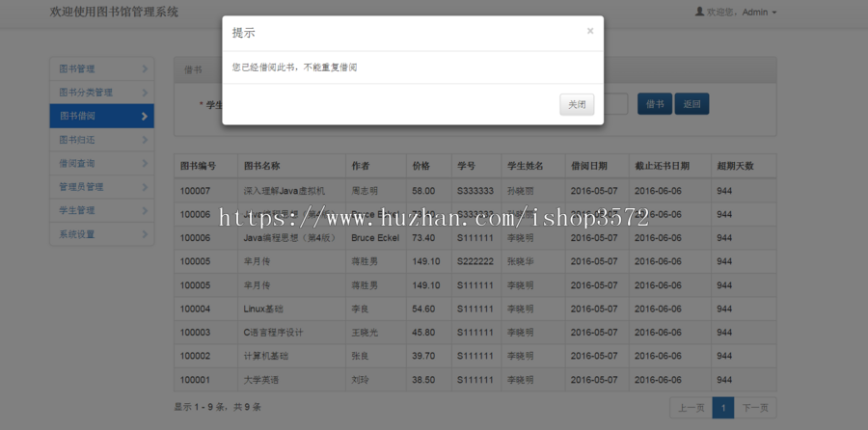Open 管理员管理 in the sidebar
Viewport: 868px width, 430px height.
[x=102, y=186]
